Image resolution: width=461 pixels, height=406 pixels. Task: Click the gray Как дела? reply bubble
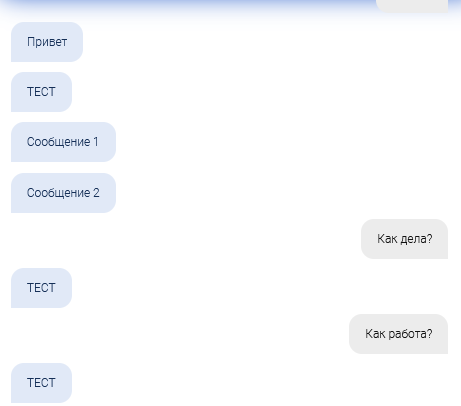tap(404, 239)
